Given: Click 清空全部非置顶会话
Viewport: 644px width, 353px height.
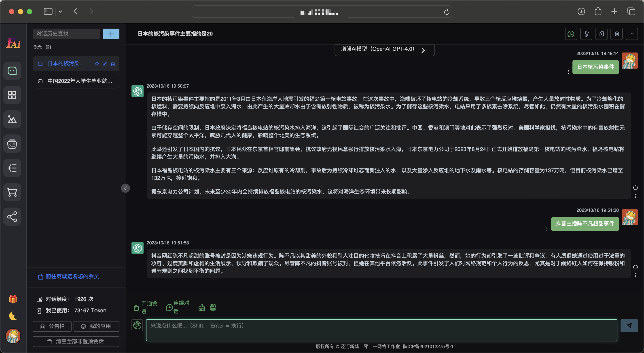Looking at the screenshot, I should click(x=76, y=342).
